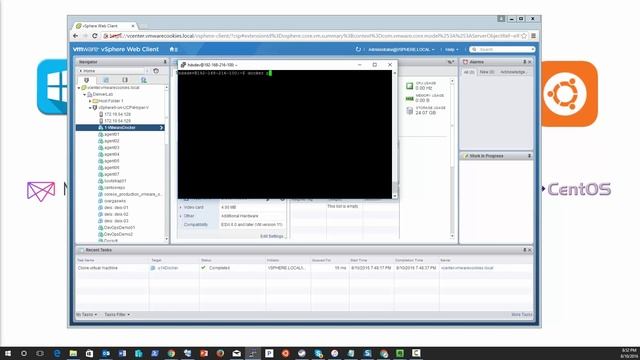Open the My Tasks dropdown

tap(87, 315)
